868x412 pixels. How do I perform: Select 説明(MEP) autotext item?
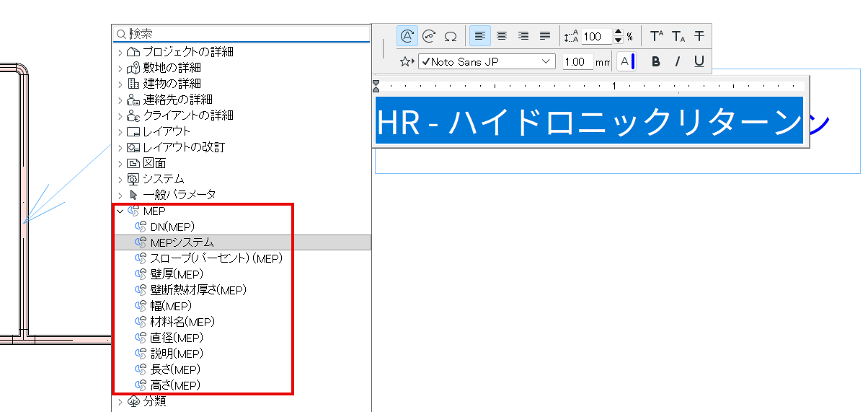[177, 354]
